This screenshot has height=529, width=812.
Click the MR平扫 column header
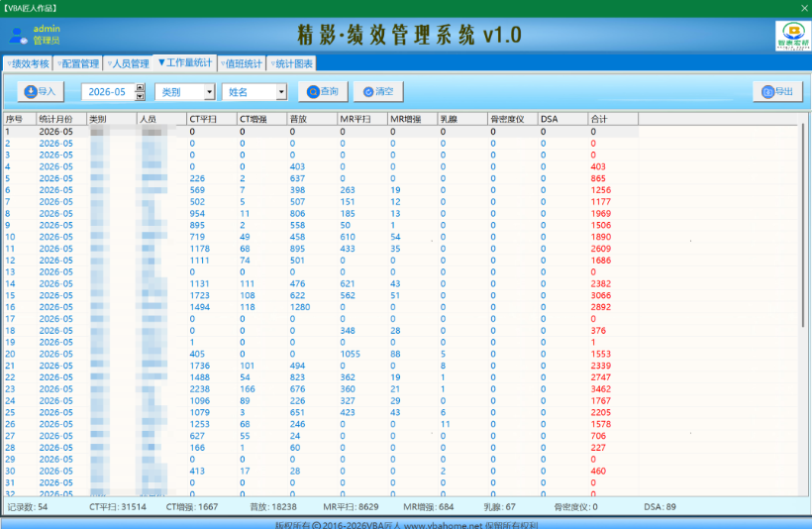[362, 119]
